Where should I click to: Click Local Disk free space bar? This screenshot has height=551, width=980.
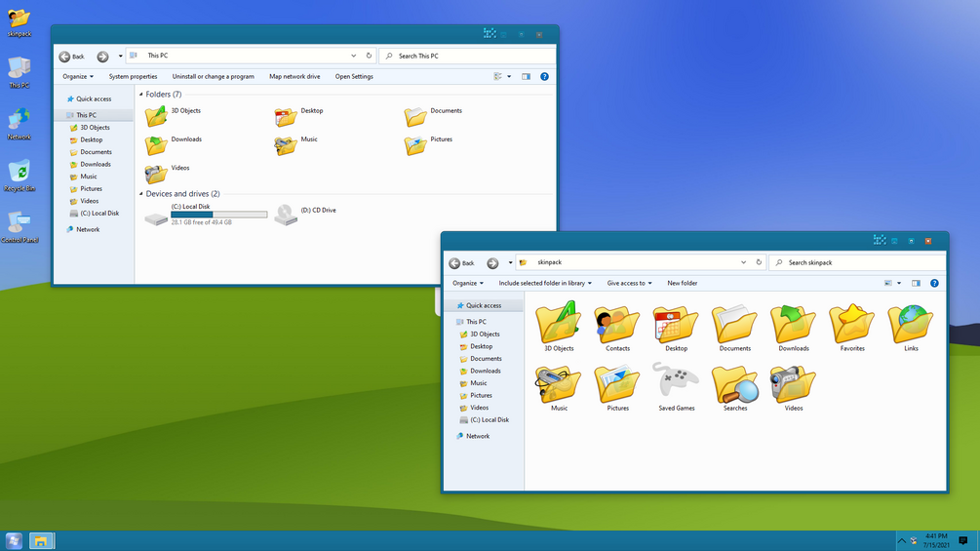point(218,215)
